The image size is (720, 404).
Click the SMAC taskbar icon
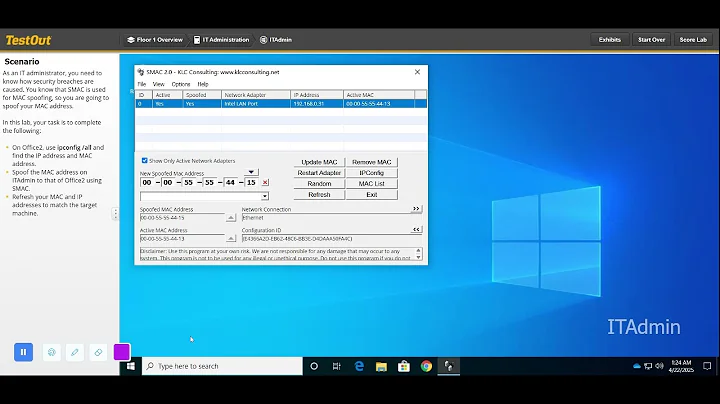point(449,366)
